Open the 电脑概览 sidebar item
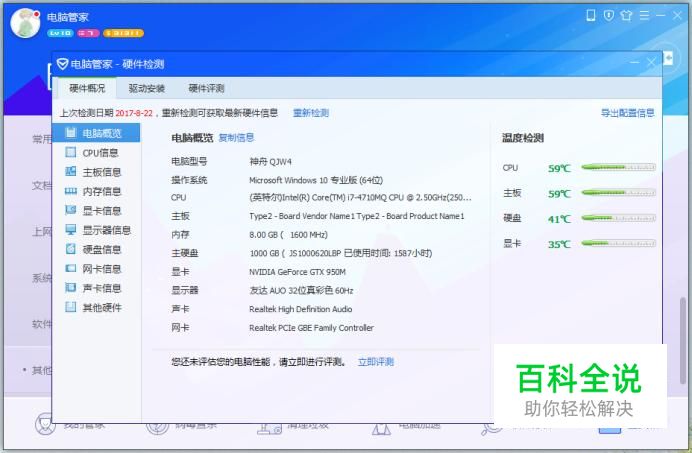The image size is (692, 453). pos(96,133)
